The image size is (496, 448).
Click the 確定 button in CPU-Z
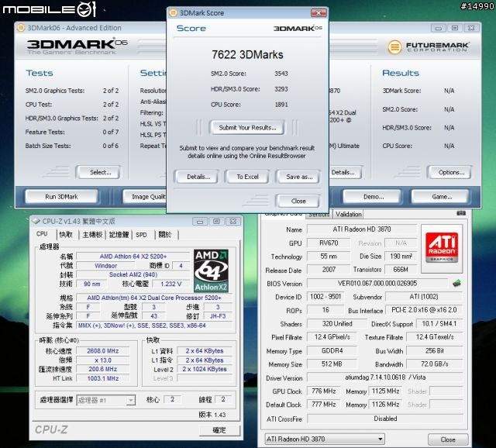click(x=219, y=430)
